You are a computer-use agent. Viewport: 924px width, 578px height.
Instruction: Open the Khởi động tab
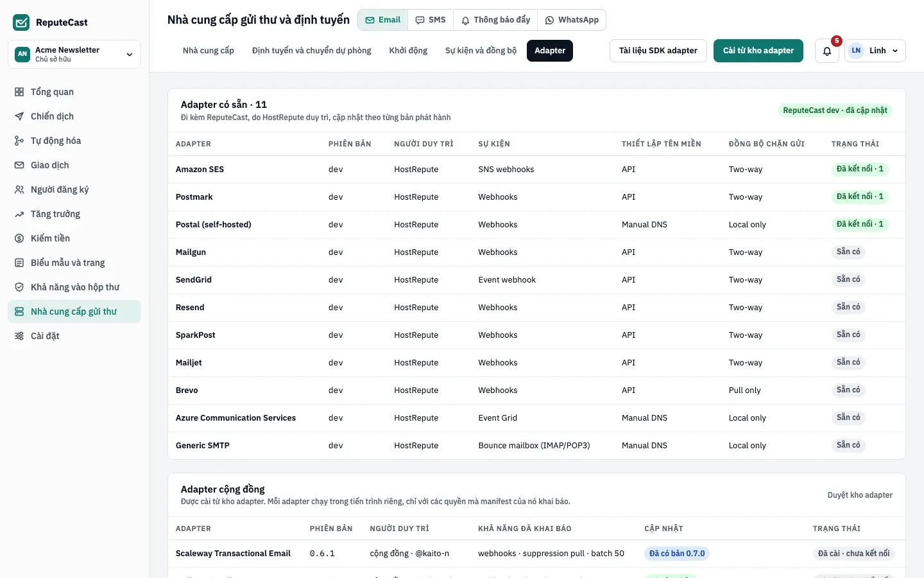coord(408,51)
